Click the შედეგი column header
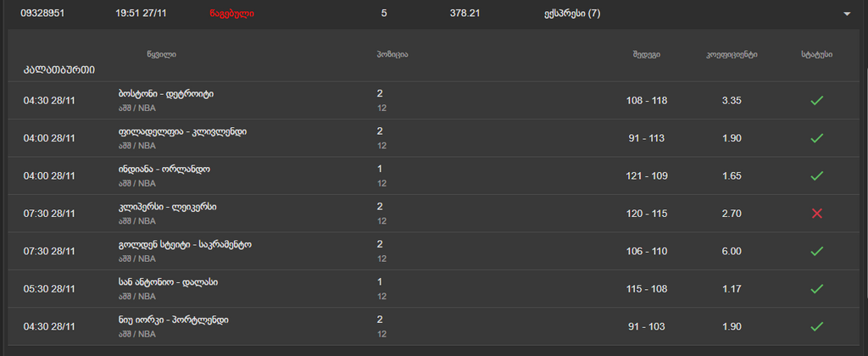This screenshot has width=868, height=356. (646, 54)
